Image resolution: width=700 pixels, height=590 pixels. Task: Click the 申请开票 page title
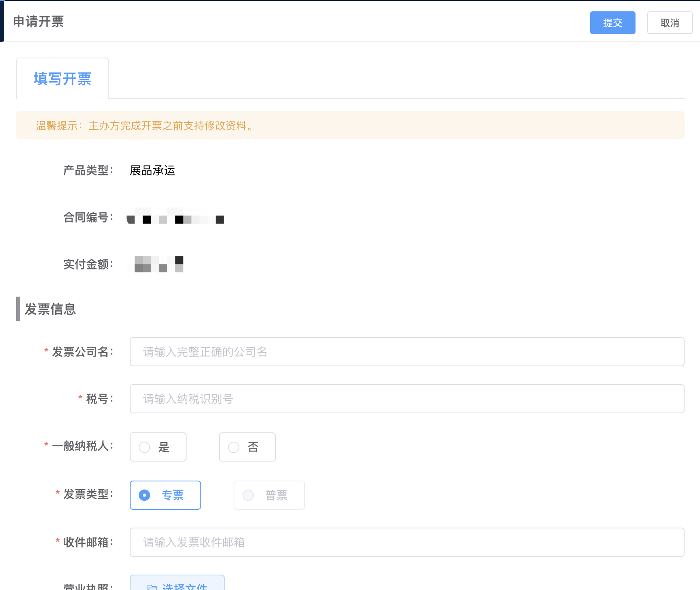(x=39, y=21)
